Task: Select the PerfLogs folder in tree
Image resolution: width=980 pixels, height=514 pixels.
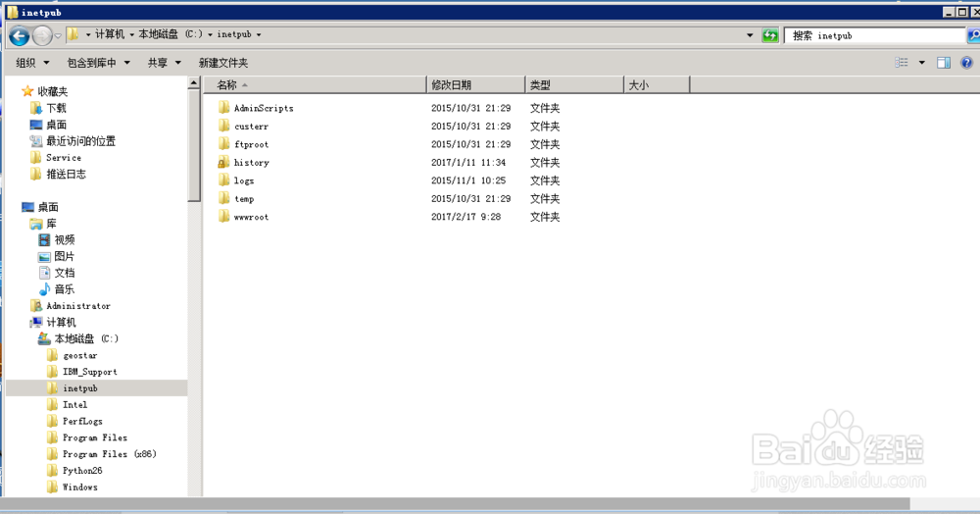Action: tap(75, 421)
